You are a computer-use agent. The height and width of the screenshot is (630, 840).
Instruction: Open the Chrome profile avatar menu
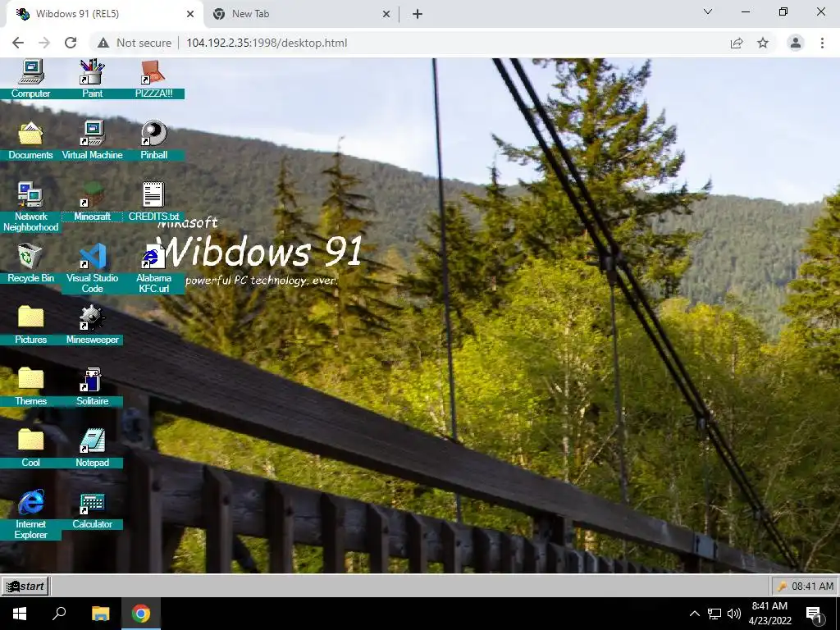[x=796, y=43]
